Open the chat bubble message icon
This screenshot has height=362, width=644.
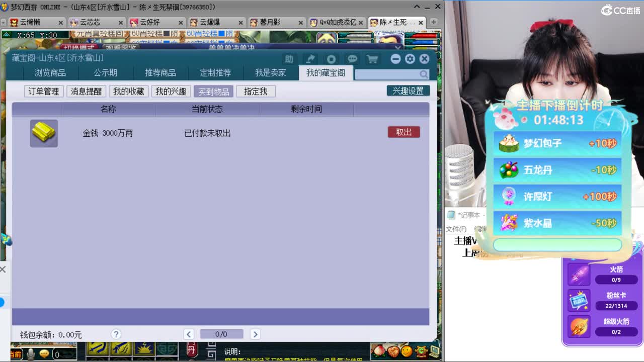tap(352, 59)
